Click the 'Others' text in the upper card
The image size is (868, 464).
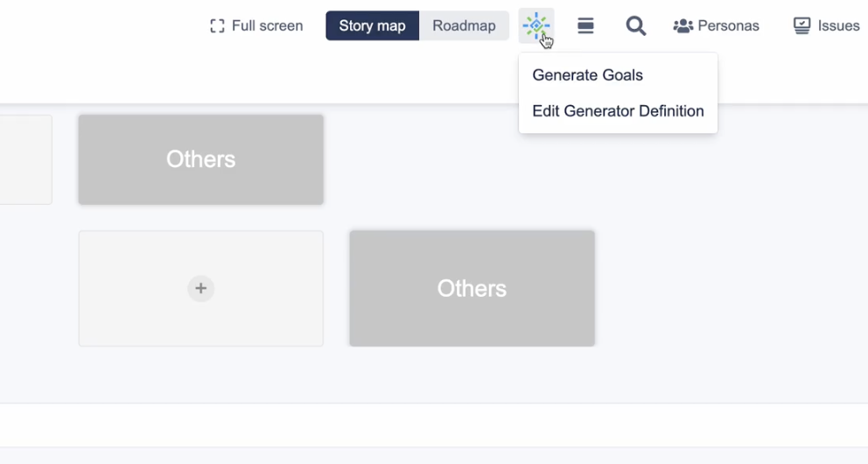(200, 159)
